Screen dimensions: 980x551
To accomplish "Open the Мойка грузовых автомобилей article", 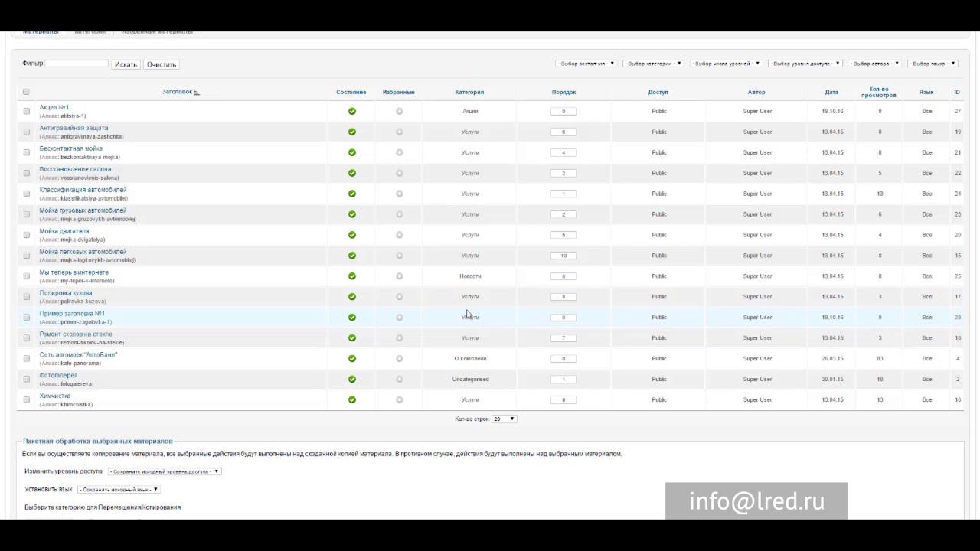I will pos(83,210).
